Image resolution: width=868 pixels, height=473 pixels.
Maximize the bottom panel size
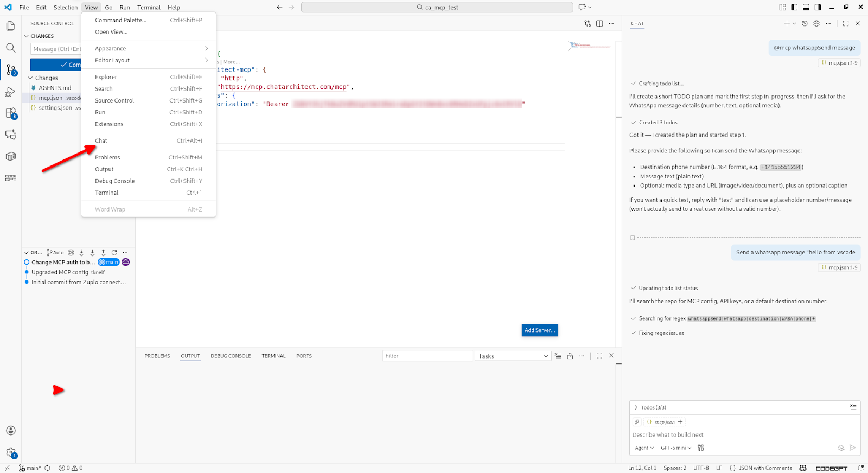click(x=599, y=356)
